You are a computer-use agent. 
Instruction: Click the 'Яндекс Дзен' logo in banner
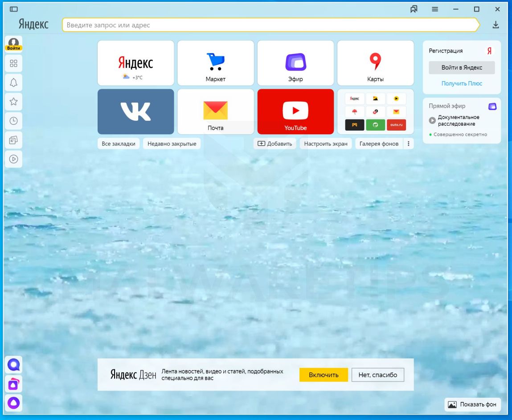pos(133,375)
